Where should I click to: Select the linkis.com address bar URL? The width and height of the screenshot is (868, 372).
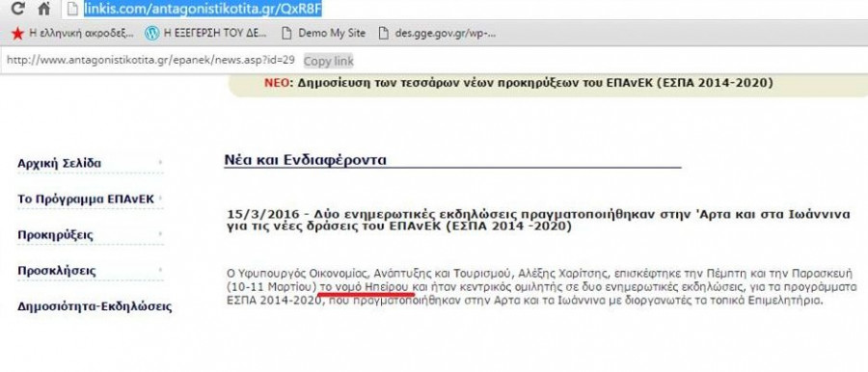203,9
